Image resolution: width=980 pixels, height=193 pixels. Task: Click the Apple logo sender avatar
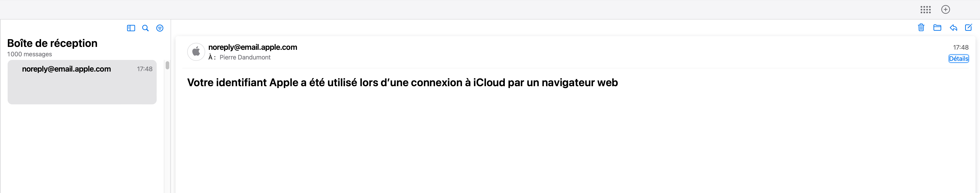tap(196, 52)
